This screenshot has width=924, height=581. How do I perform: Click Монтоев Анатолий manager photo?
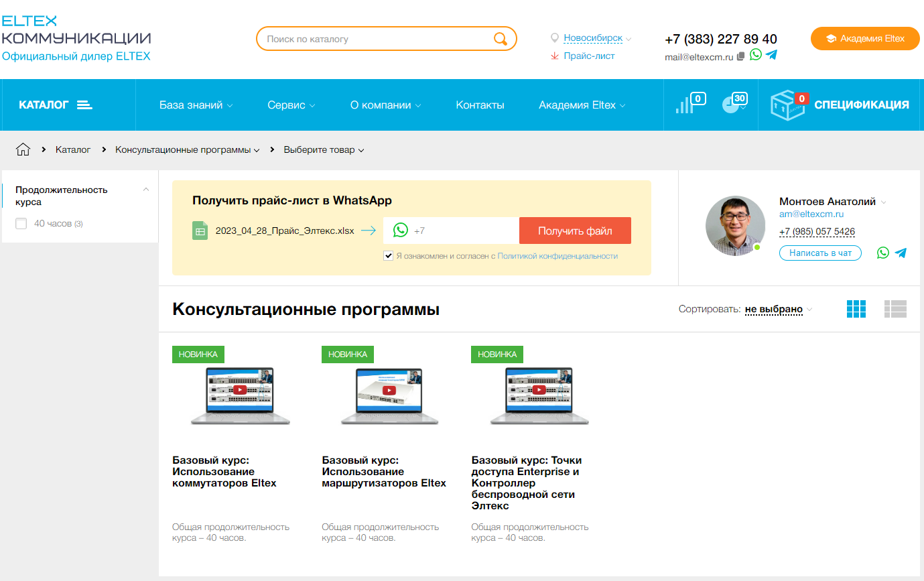tap(736, 226)
